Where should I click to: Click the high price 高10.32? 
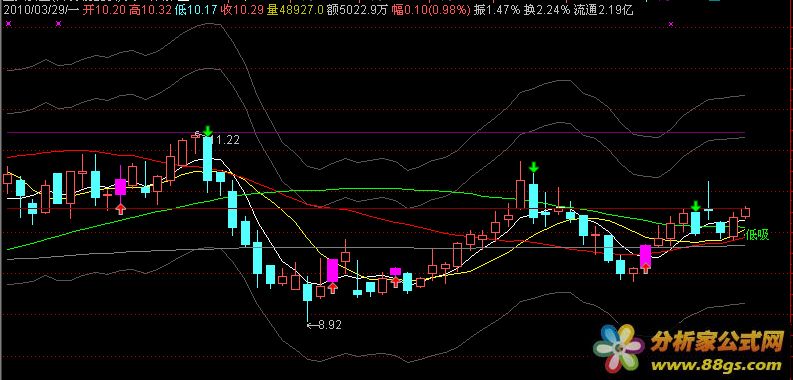(x=150, y=10)
